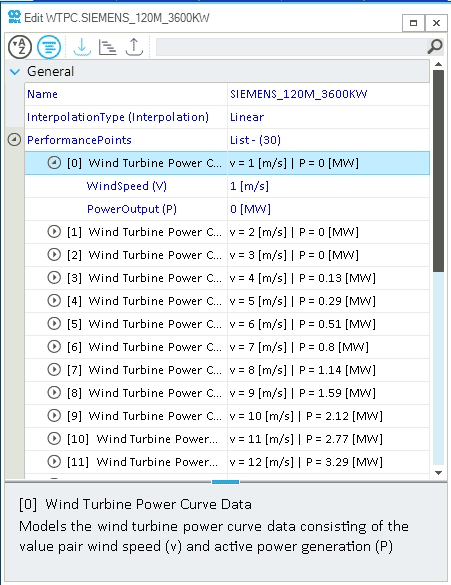The width and height of the screenshot is (451, 585).
Task: Collapse the General section chevron
Action: [x=15, y=72]
